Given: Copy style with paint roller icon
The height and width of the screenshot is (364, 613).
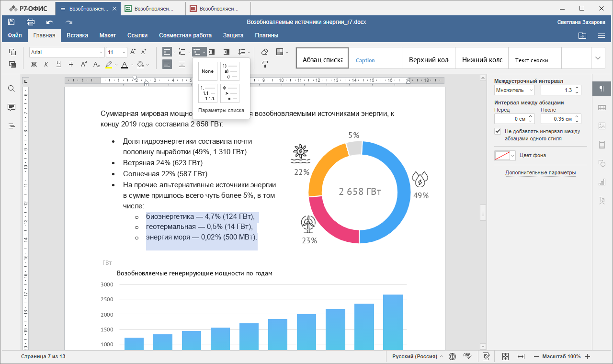Looking at the screenshot, I should [x=265, y=64].
